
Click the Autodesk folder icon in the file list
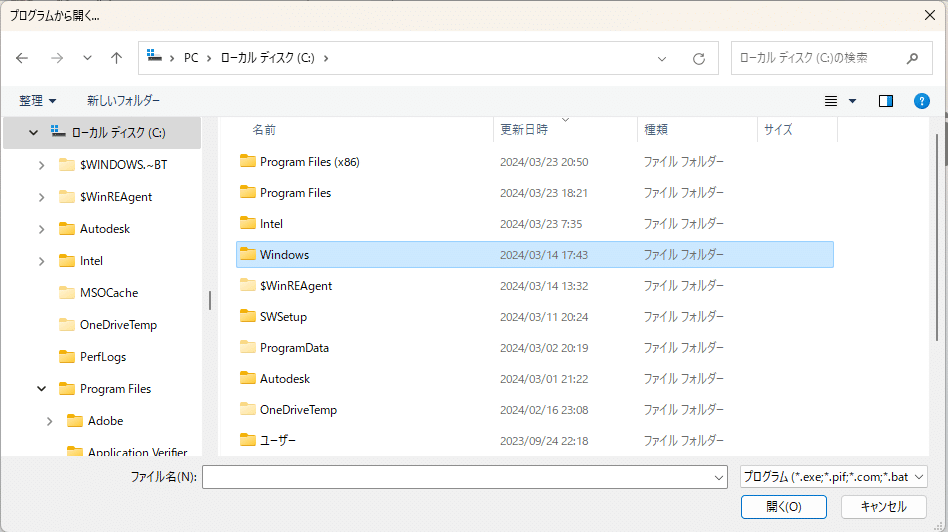click(247, 378)
